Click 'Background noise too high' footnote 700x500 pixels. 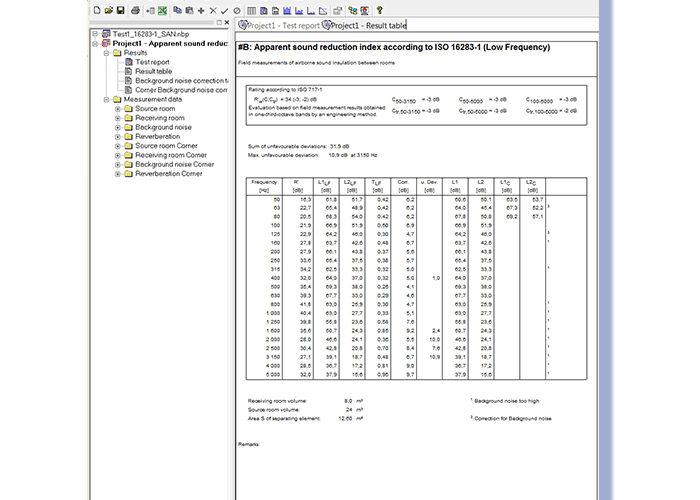(506, 401)
